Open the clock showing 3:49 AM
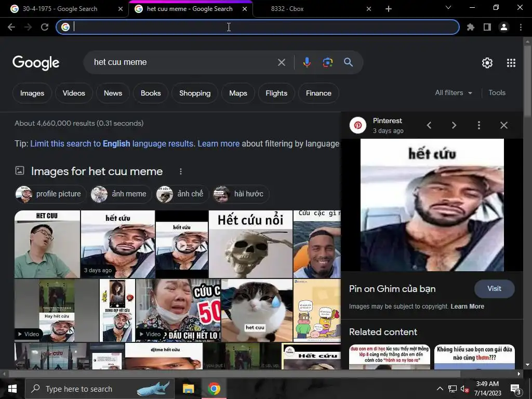The height and width of the screenshot is (399, 532). click(487, 389)
